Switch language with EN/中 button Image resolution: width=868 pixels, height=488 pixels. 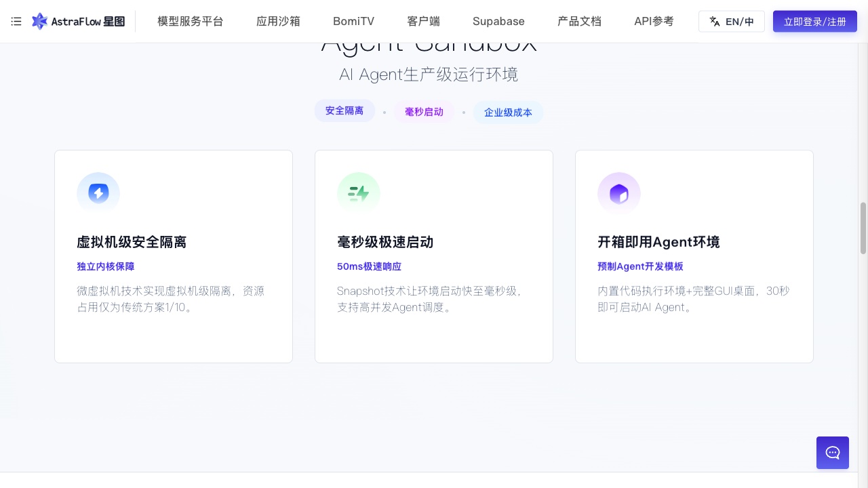(732, 22)
